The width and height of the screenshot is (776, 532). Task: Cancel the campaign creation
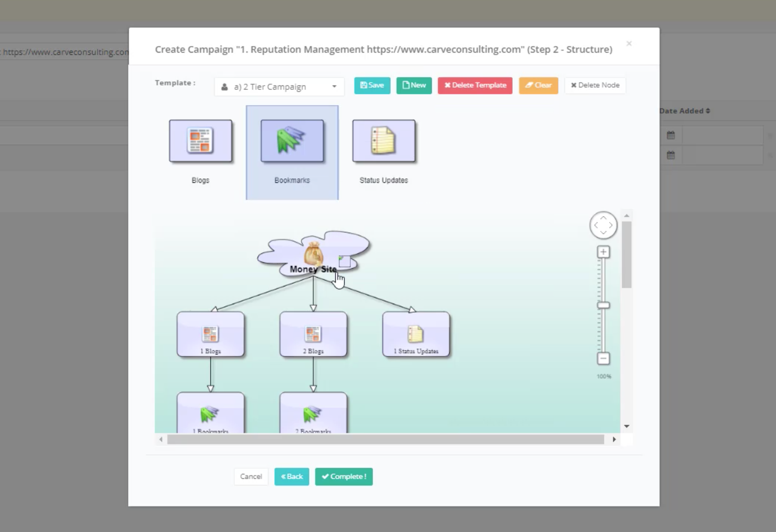point(251,477)
